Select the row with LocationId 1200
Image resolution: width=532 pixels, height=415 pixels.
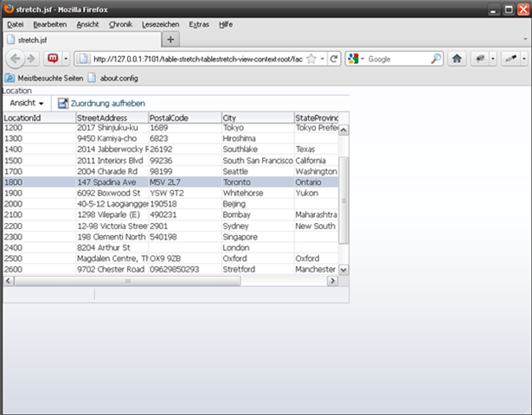point(170,128)
